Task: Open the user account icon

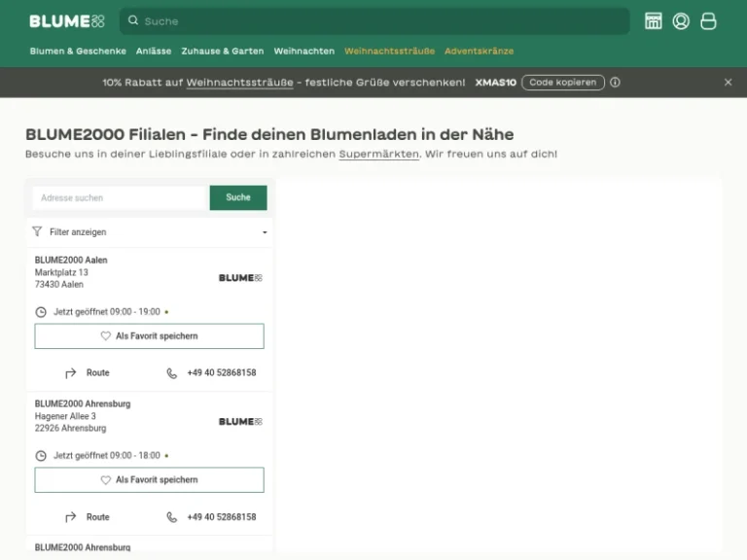Action: click(681, 21)
